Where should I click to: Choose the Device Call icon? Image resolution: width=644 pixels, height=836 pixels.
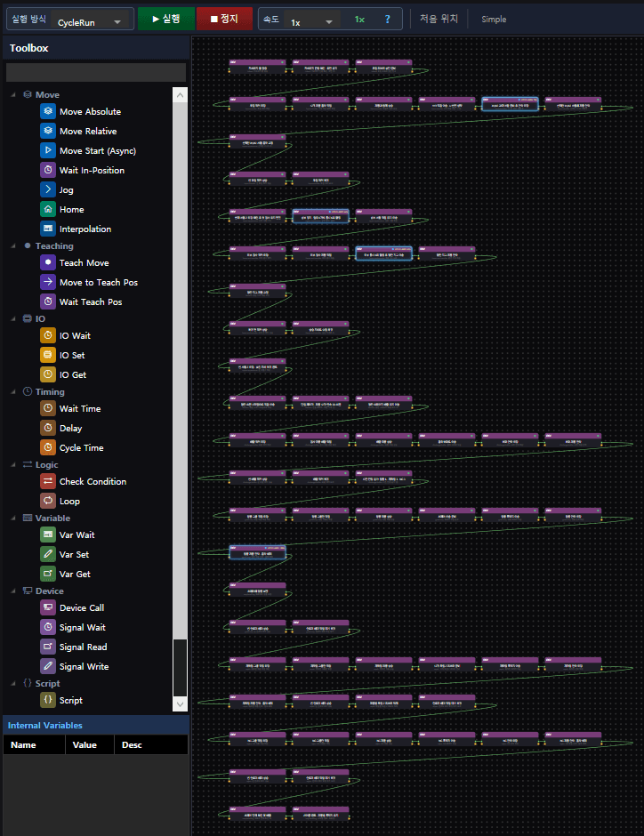(x=48, y=607)
